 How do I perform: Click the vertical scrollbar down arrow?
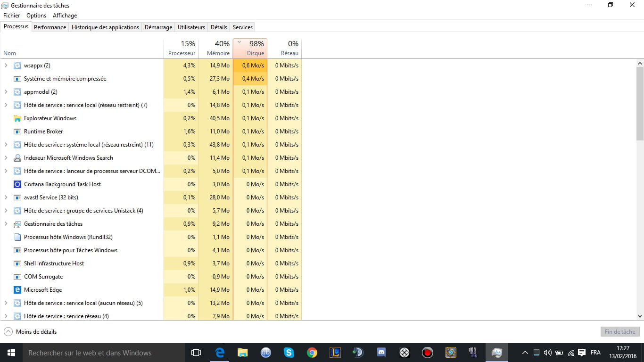click(x=640, y=316)
